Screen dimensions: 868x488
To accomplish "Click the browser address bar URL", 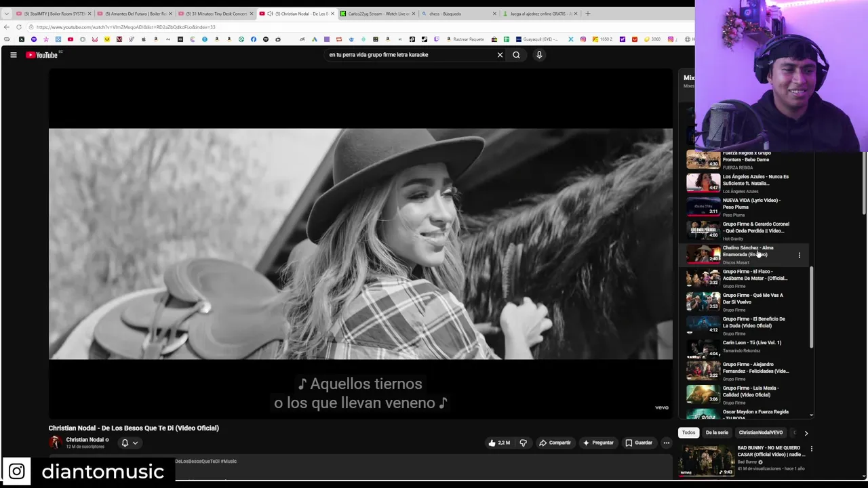I will coord(125,27).
